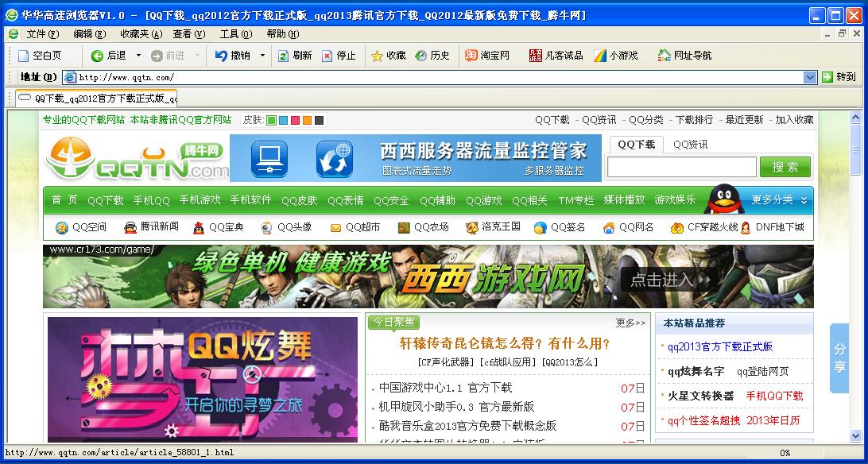
Task: Click the page scrollbar down arrow
Action: 856,436
